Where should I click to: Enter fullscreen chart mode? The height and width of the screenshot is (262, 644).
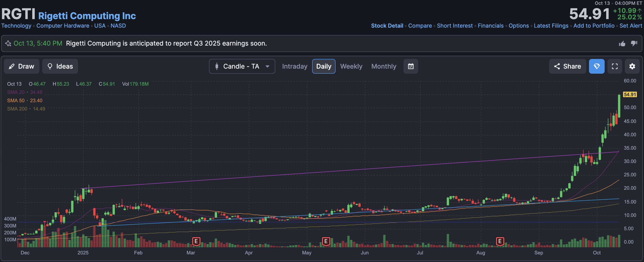tap(615, 66)
